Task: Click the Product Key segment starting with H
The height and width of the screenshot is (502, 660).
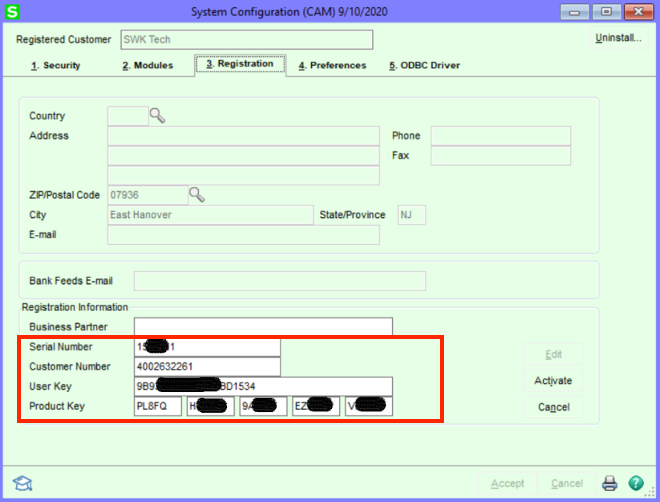Action: click(x=210, y=406)
